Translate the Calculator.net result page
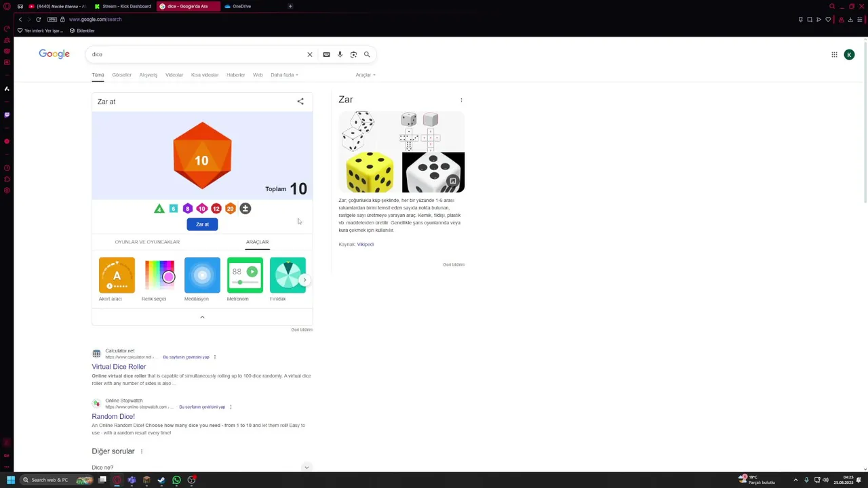This screenshot has height=488, width=868. (186, 357)
